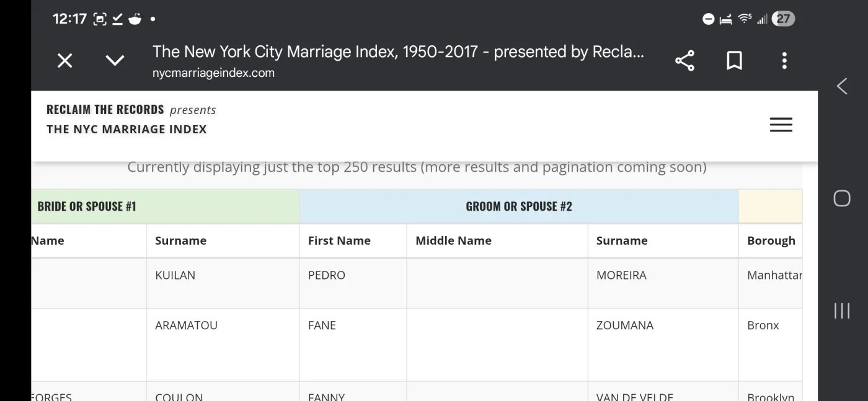This screenshot has height=401, width=868.
Task: Select the ZOUMANA surname cell
Action: 624,325
